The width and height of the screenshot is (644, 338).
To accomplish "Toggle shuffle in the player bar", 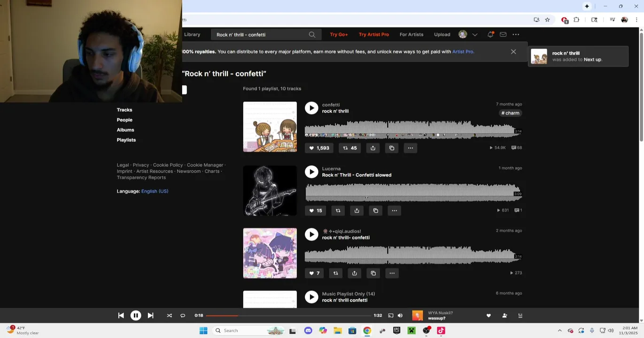I will 169,316.
